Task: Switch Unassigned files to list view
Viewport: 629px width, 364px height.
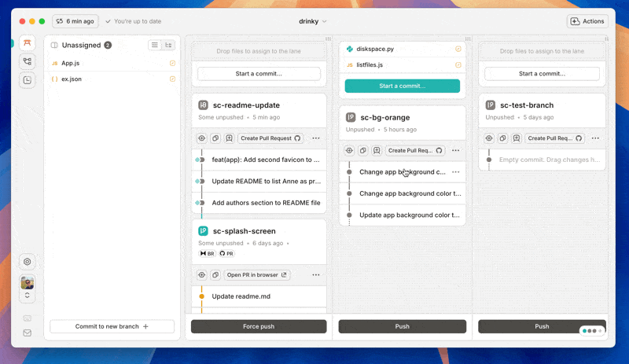Action: point(155,46)
